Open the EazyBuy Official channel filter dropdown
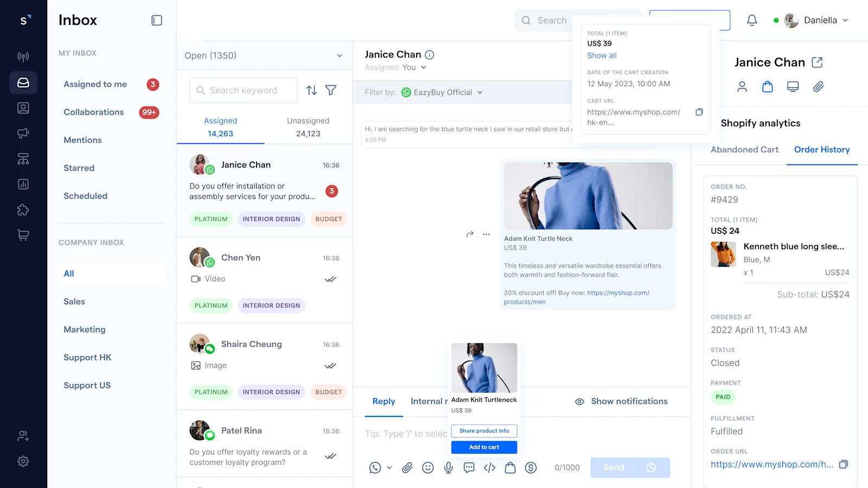This screenshot has width=868, height=488. tap(442, 92)
